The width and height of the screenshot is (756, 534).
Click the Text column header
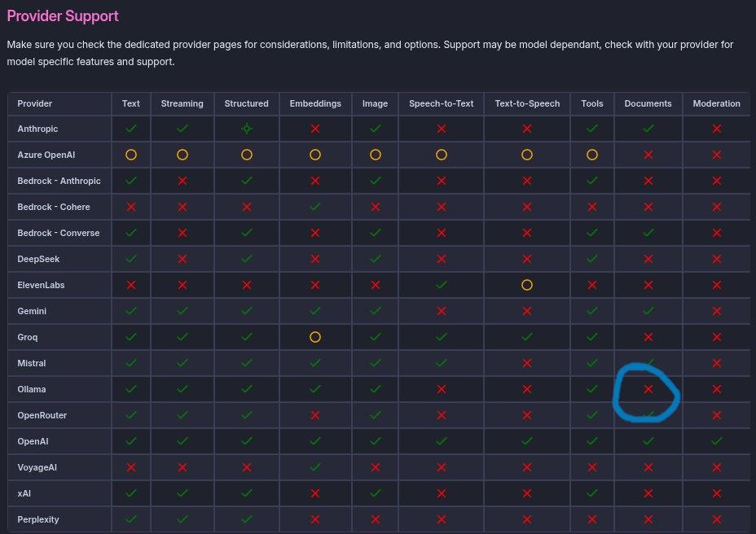[130, 103]
